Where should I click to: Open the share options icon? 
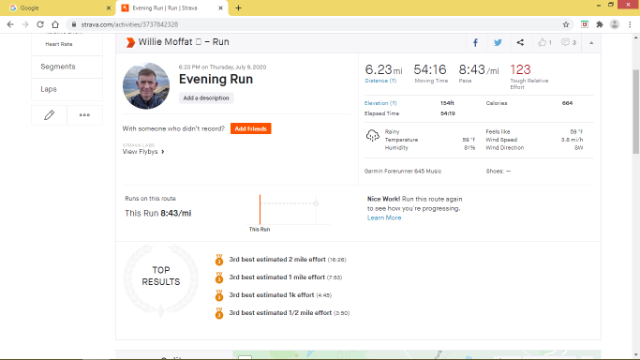pos(520,42)
